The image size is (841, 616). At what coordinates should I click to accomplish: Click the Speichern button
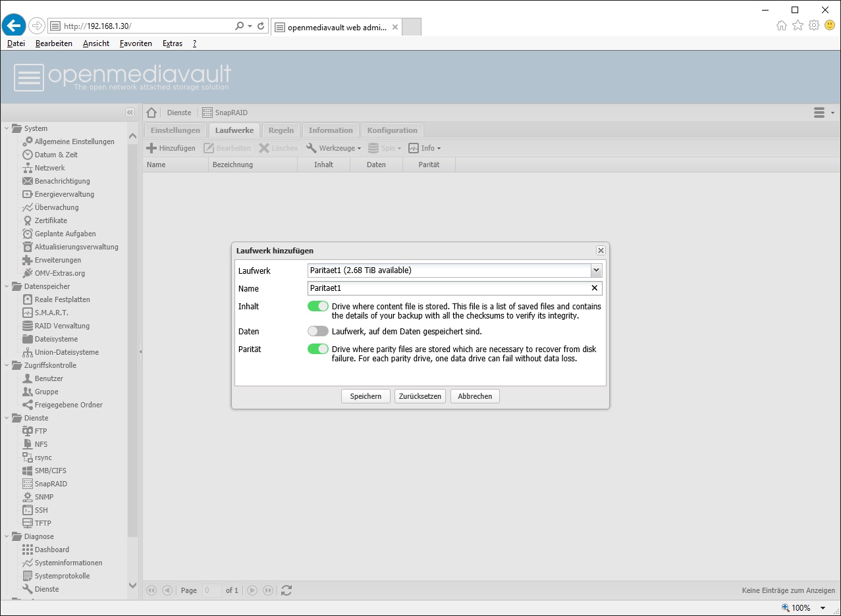coord(366,396)
